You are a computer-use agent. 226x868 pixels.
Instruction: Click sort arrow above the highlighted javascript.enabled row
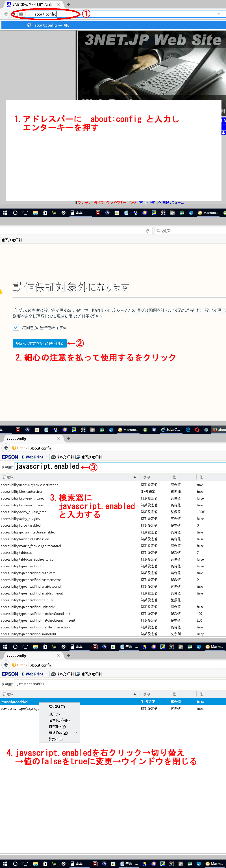[135, 694]
